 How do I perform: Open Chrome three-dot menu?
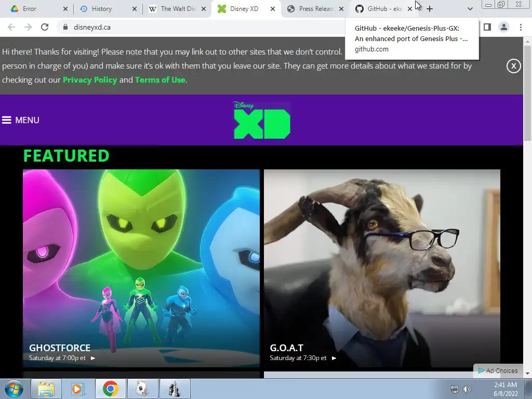pos(521,27)
